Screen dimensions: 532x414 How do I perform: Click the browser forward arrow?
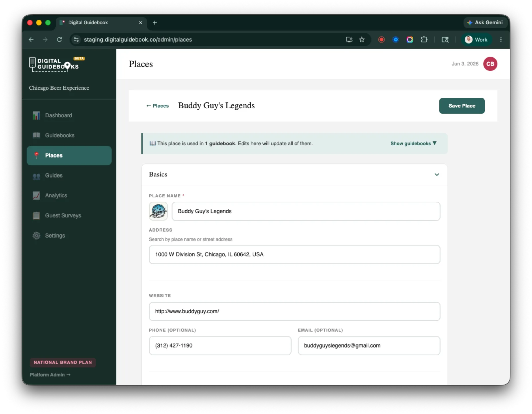coord(45,40)
